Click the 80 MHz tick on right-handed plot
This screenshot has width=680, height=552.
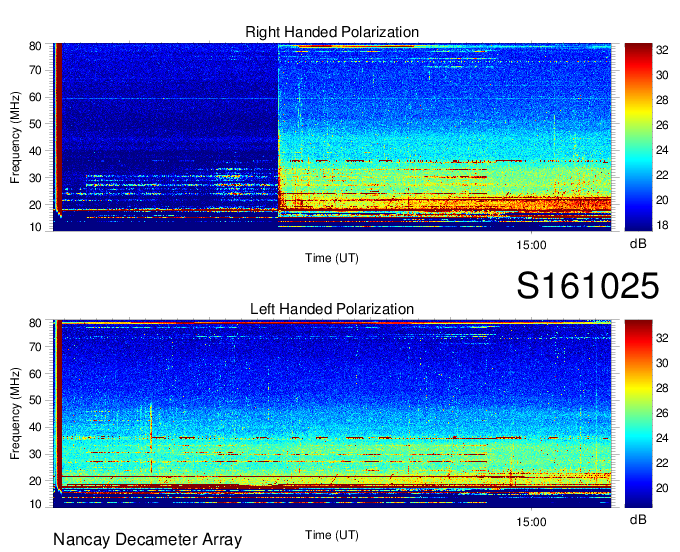tap(35, 46)
